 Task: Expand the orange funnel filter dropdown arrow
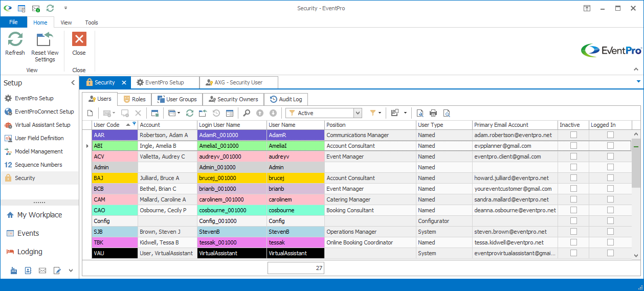coord(380,113)
